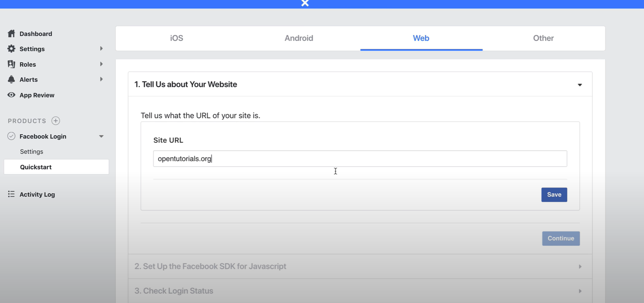The image size is (644, 303).
Task: Open Facebook Login Settings sub-item
Action: tap(32, 151)
